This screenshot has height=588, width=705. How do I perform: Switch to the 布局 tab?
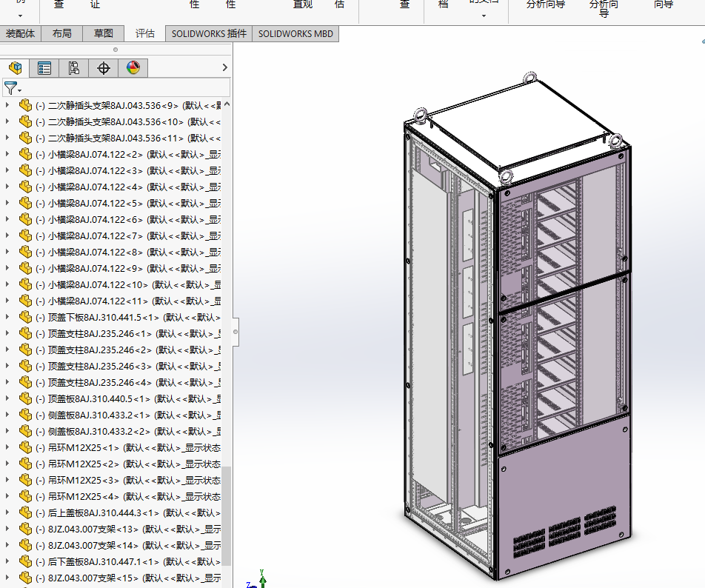coord(61,34)
